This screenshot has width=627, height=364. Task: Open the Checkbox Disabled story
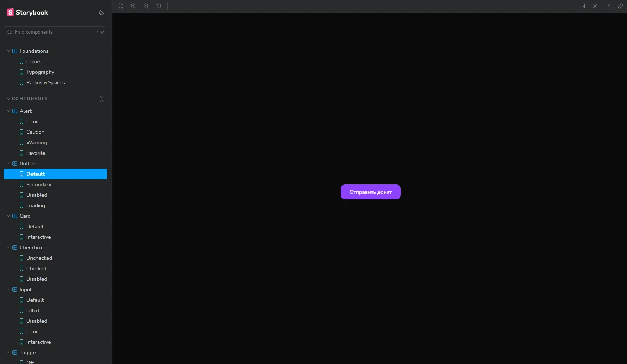(x=56, y=279)
